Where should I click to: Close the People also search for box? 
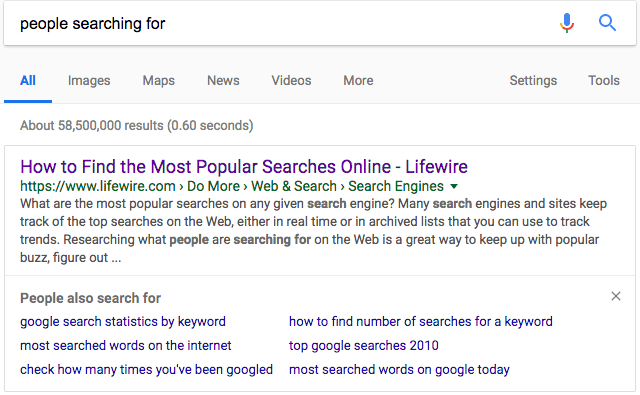(616, 296)
